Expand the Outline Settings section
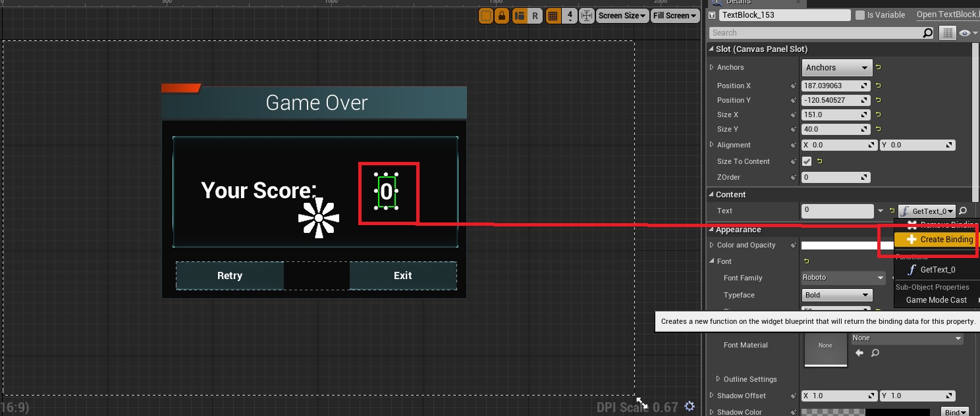 tap(719, 379)
